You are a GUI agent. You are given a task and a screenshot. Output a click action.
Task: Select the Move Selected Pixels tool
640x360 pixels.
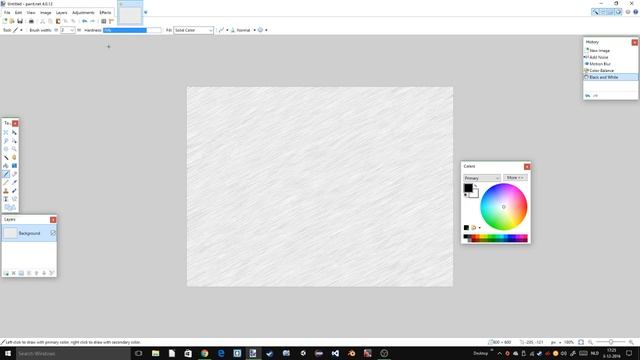[x=14, y=132]
